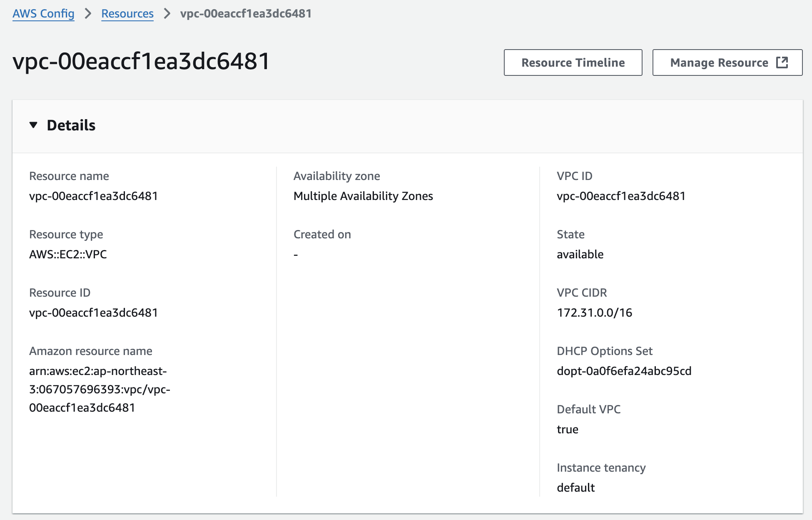Viewport: 812px width, 520px height.
Task: Click the Details section heading
Action: [x=71, y=125]
